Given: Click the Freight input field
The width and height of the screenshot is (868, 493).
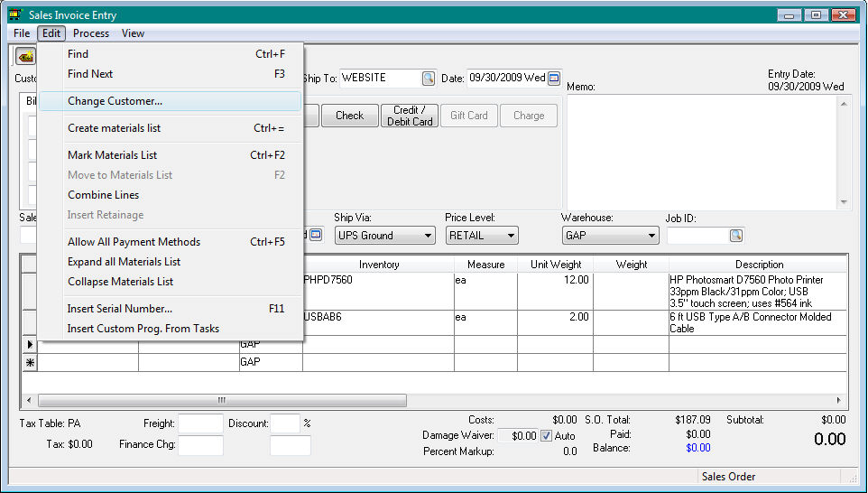Looking at the screenshot, I should (x=200, y=423).
